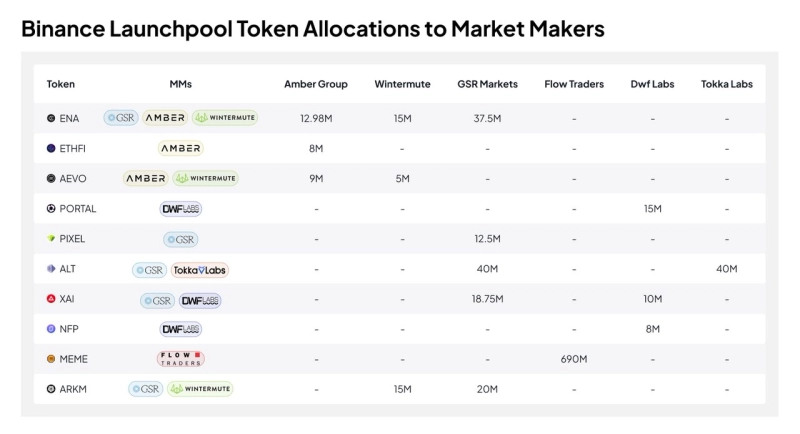
Task: Click the MEME token icon
Action: point(51,359)
